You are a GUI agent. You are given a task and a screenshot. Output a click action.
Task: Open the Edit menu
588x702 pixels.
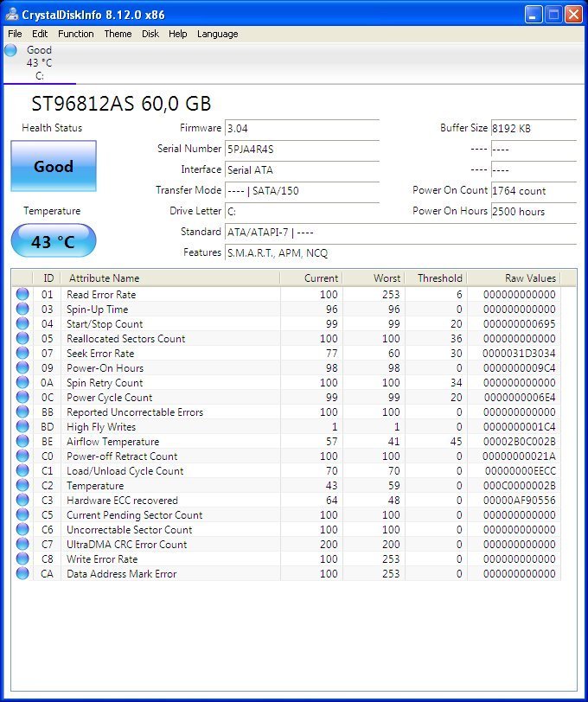click(x=40, y=34)
